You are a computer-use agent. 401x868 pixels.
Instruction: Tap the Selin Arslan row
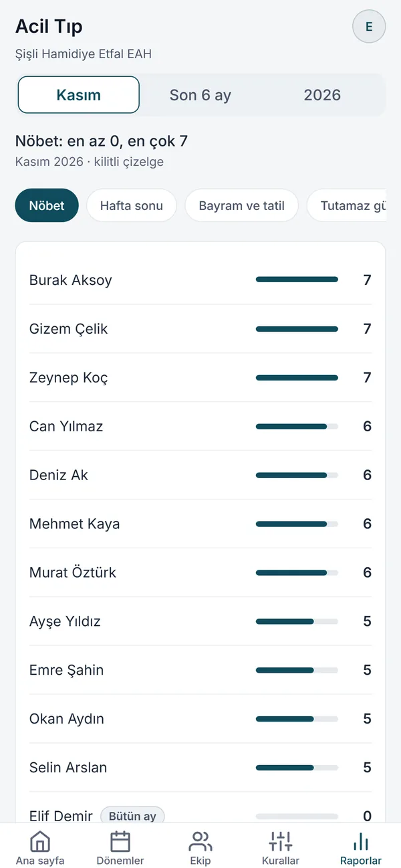(200, 768)
